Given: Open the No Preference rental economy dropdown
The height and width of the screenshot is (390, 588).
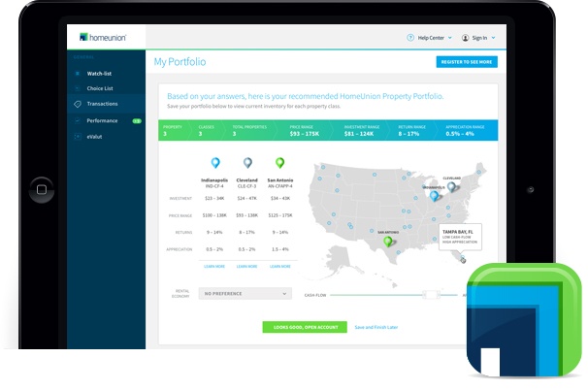Looking at the screenshot, I should [x=245, y=294].
